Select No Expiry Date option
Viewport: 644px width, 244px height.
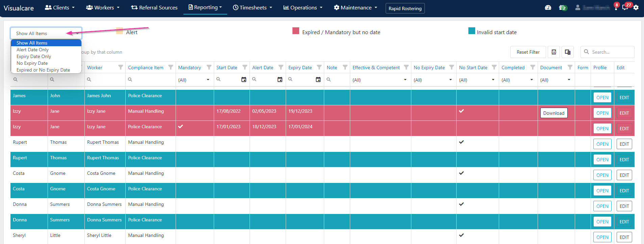(x=46, y=63)
